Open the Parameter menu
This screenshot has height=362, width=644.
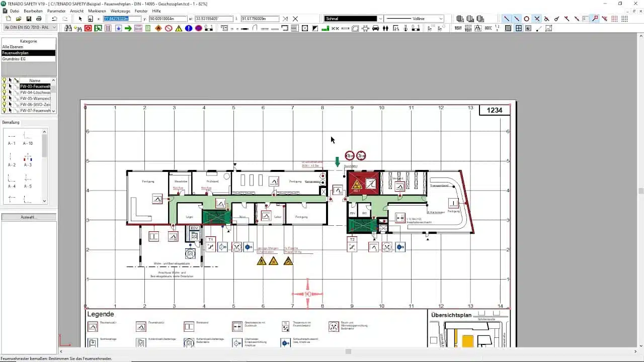(56, 11)
